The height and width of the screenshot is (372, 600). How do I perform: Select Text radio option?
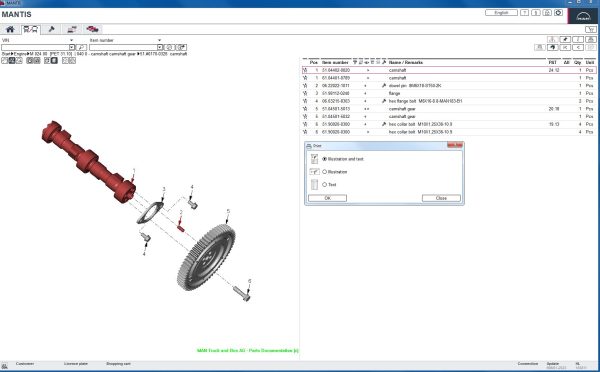point(324,184)
